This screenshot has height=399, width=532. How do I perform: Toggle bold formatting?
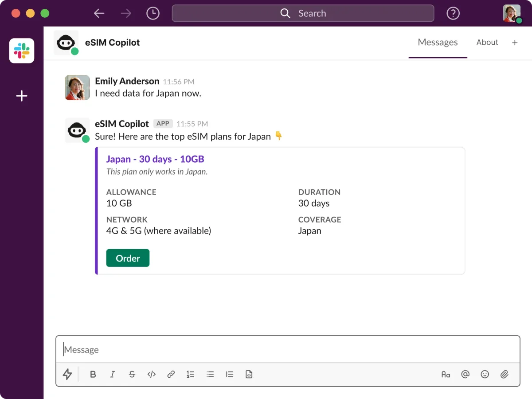pyautogui.click(x=93, y=374)
